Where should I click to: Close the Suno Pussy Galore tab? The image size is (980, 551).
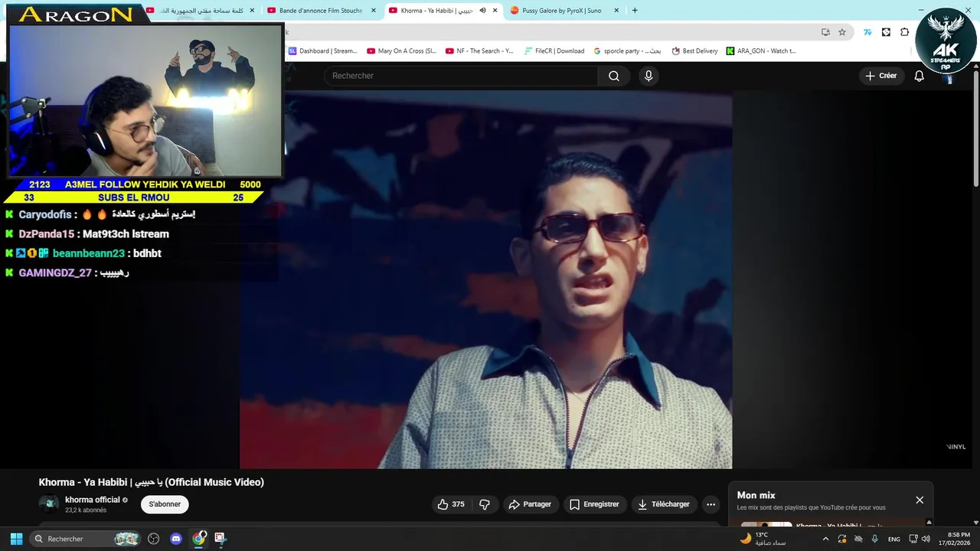(617, 11)
